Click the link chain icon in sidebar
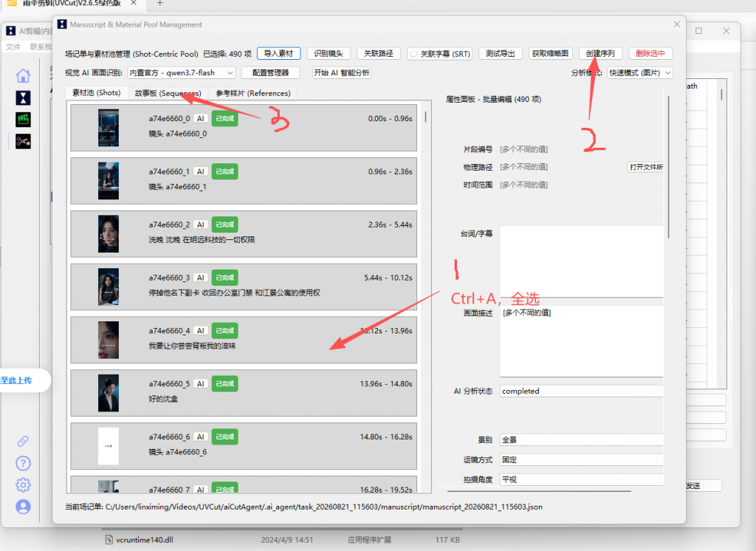Image resolution: width=756 pixels, height=551 pixels. [x=23, y=441]
